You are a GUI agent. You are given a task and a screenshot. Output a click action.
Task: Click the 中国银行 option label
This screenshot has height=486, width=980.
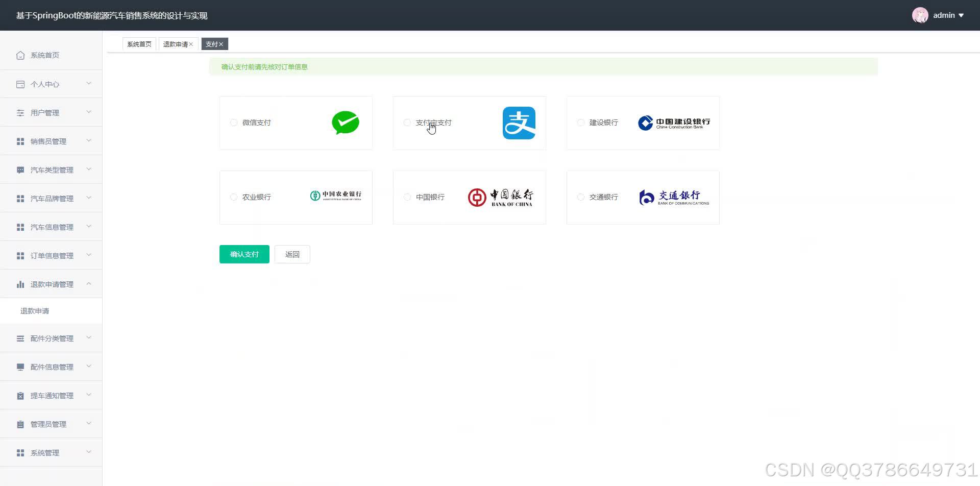click(x=430, y=197)
